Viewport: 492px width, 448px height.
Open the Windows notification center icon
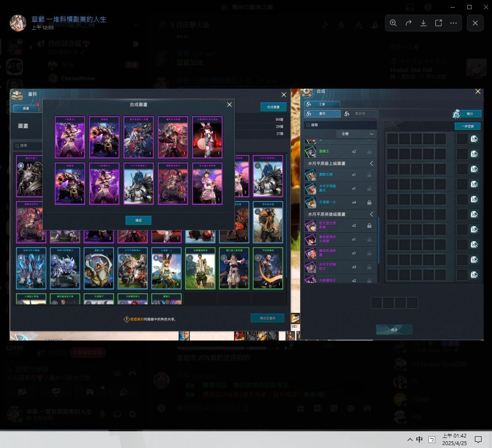[478, 439]
